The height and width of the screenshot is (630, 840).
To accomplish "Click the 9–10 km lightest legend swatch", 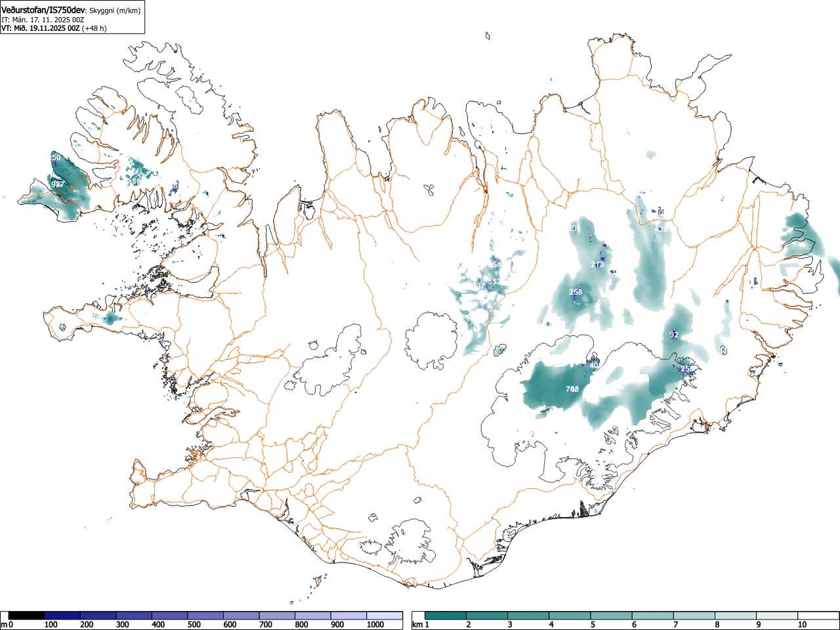I will pos(778,616).
